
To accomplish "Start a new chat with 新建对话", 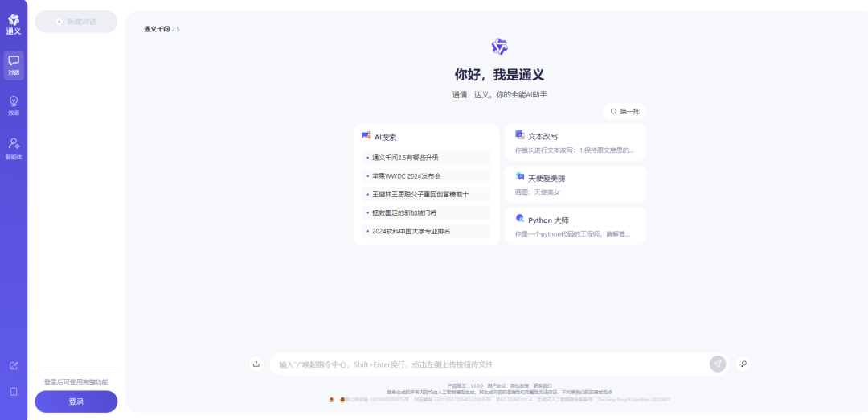I will 76,22.
